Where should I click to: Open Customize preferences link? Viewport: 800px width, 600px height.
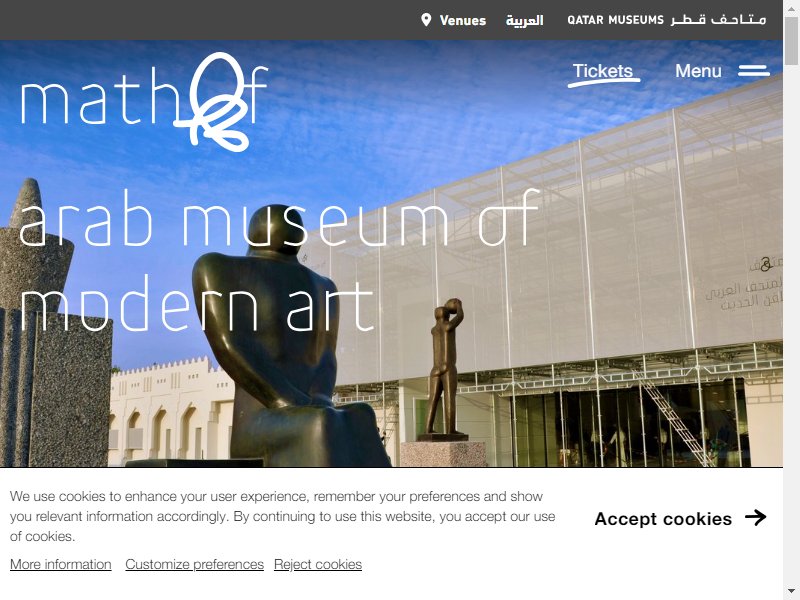194,564
